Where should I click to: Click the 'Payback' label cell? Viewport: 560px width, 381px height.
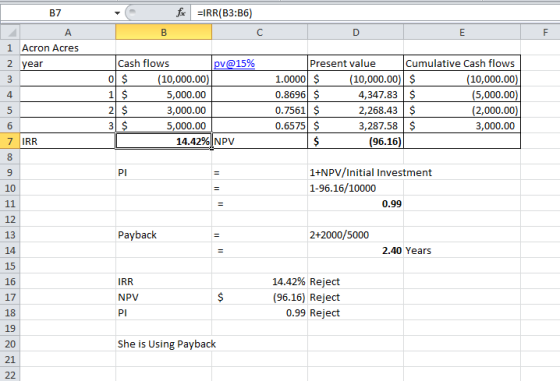(x=164, y=235)
